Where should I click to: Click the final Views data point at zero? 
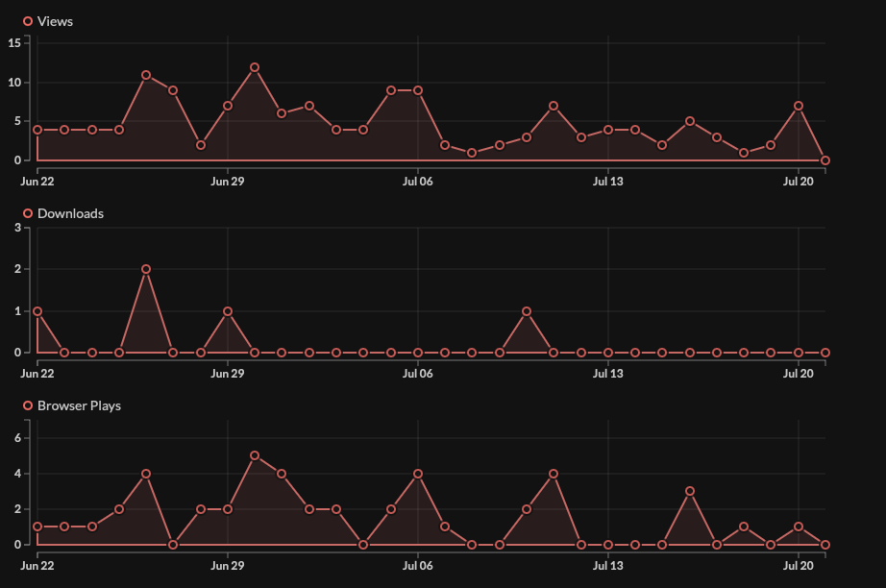[x=825, y=160]
